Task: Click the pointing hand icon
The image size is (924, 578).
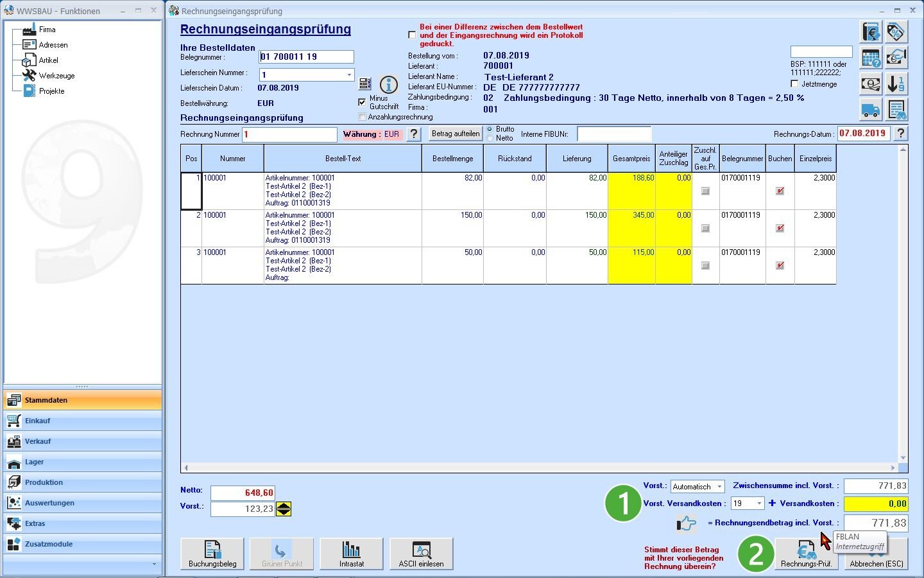Action: tap(686, 523)
